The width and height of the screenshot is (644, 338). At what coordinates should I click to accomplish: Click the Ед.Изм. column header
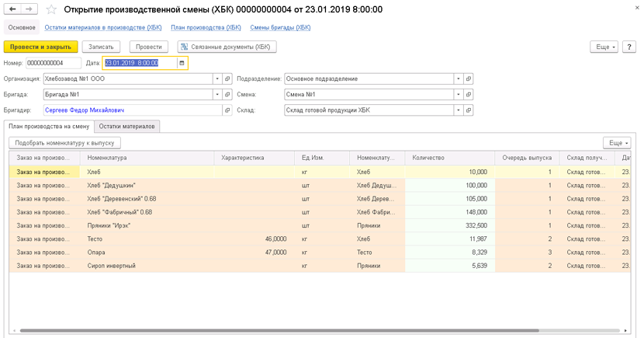click(322, 158)
